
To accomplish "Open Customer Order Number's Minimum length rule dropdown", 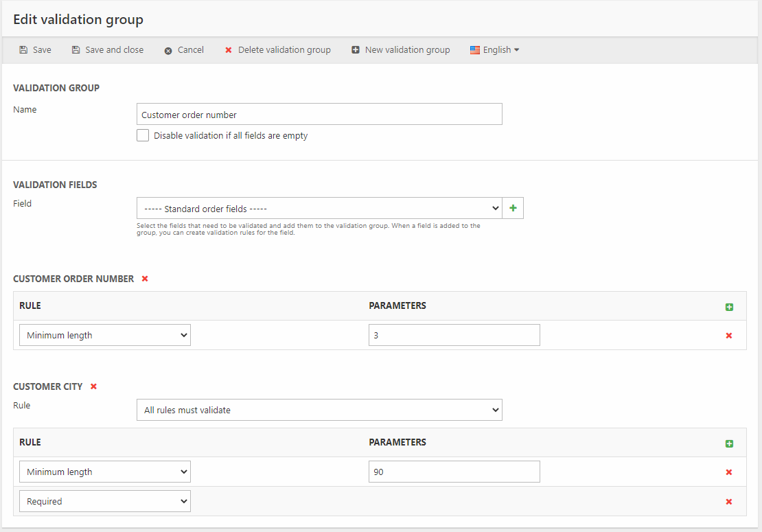I will click(x=105, y=335).
